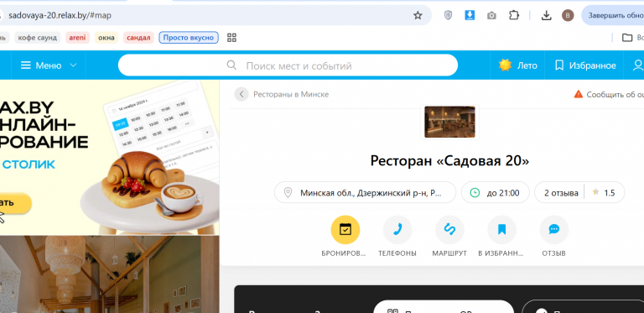Add to favorites with bookmark icon
This screenshot has width=644, height=313.
pos(502,230)
